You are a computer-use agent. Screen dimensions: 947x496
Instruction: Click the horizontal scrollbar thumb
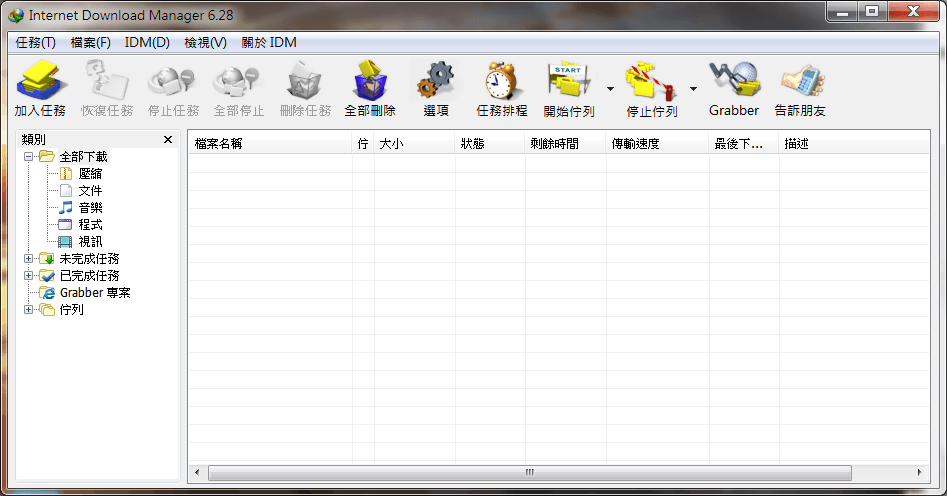pos(530,472)
